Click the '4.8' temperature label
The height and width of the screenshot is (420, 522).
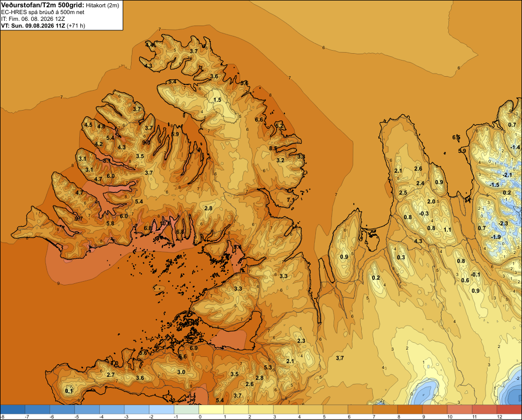pyautogui.click(x=101, y=126)
